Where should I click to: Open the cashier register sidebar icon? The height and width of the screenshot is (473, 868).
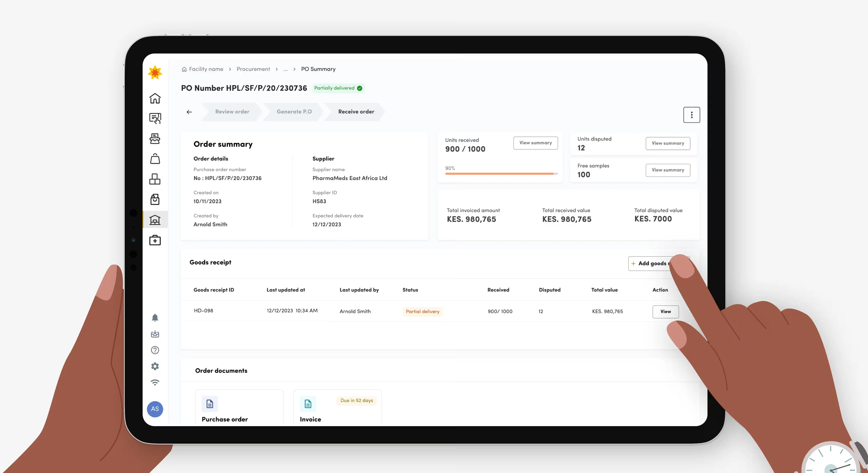(x=155, y=139)
